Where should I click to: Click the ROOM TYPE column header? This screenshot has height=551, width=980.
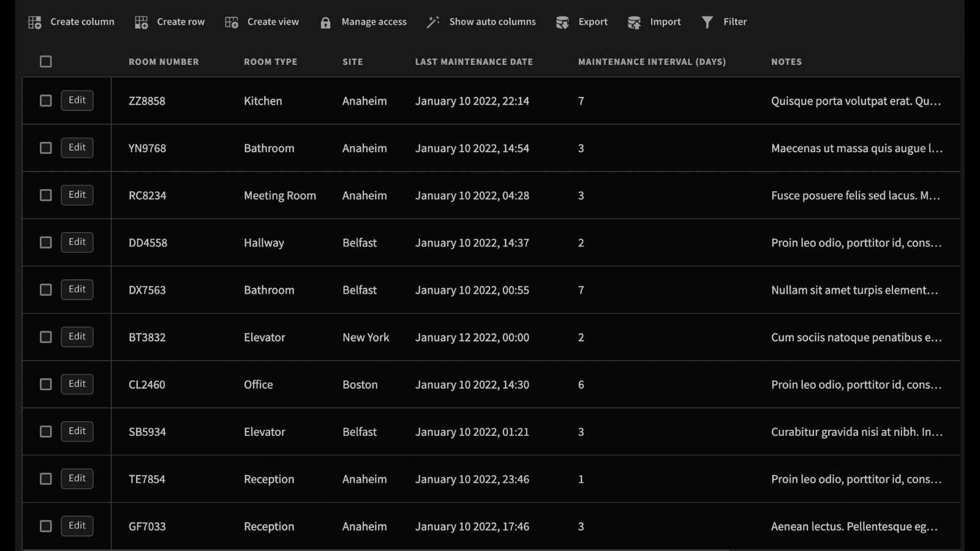point(270,61)
